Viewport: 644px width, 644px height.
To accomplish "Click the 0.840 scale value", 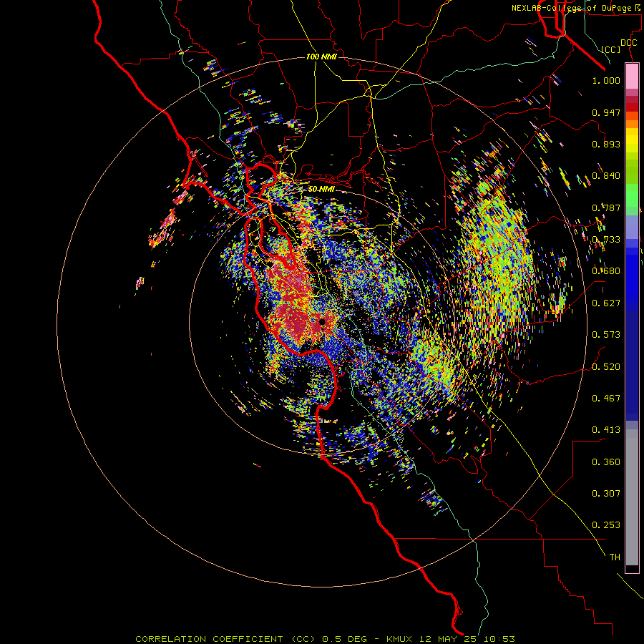I will (x=606, y=176).
